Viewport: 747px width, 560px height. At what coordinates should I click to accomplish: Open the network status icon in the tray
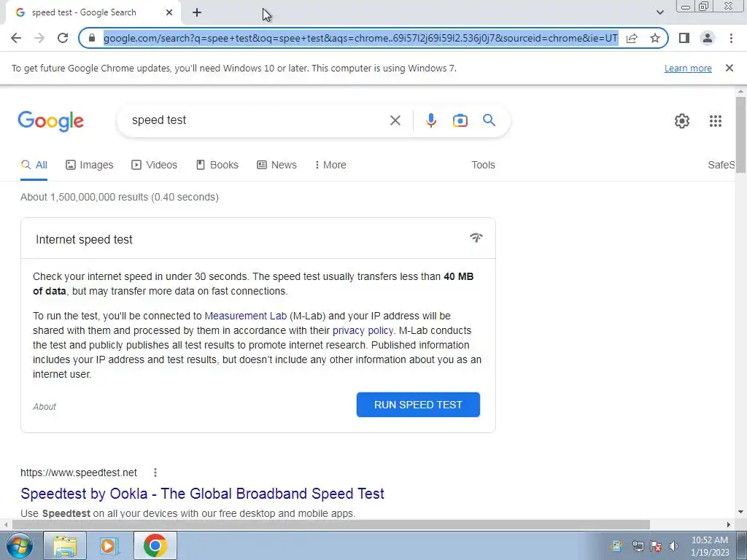[638, 546]
